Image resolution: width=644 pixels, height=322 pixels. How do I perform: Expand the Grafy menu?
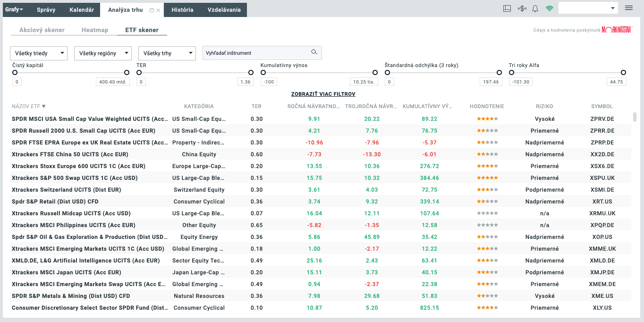pos(14,9)
